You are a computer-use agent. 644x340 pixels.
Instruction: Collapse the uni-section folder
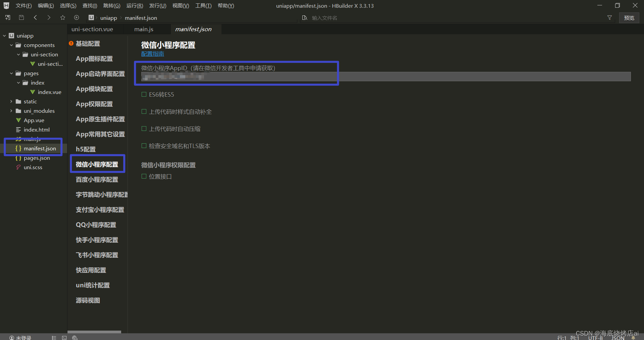[x=18, y=54]
